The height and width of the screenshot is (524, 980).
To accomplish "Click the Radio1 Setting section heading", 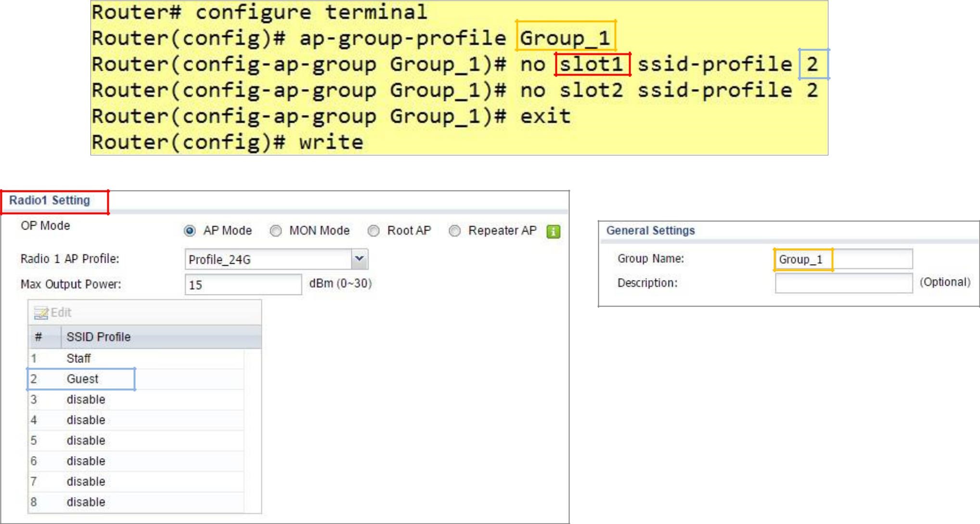I will 50,201.
